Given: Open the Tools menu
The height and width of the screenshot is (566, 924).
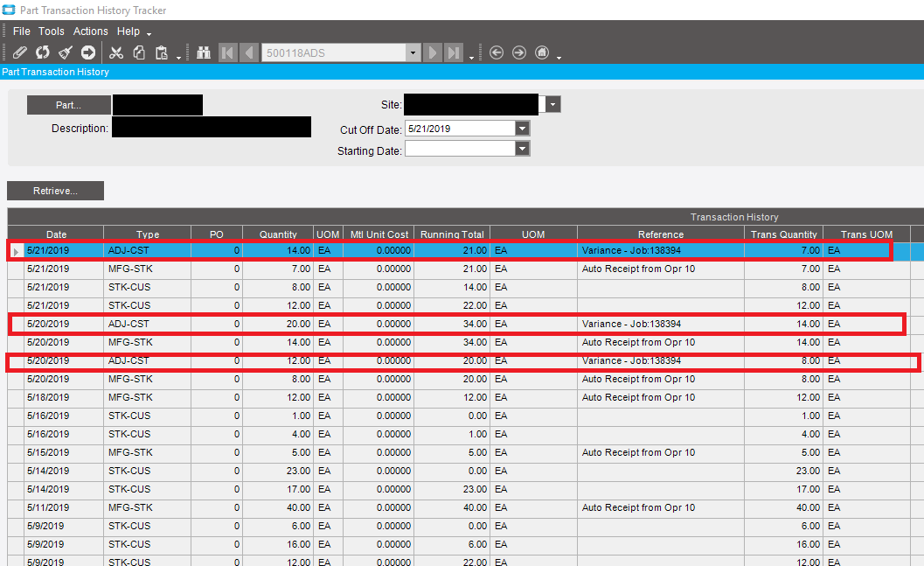Looking at the screenshot, I should 52,31.
